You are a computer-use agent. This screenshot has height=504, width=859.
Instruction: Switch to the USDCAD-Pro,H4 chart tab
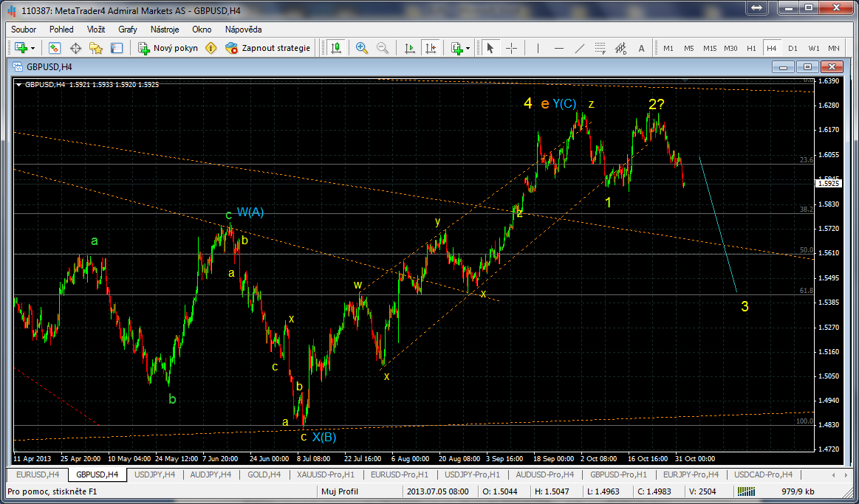coord(762,474)
